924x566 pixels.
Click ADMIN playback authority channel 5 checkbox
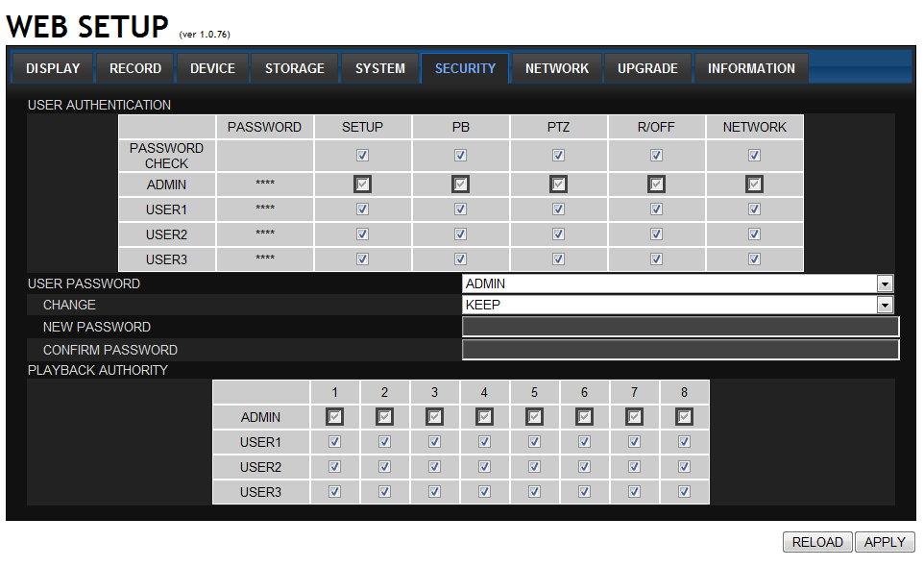point(534,417)
